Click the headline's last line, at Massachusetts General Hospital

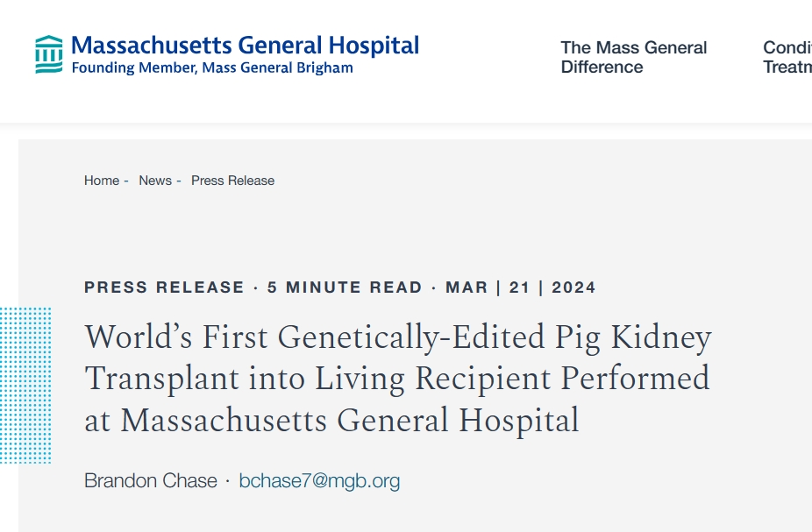[x=331, y=420]
